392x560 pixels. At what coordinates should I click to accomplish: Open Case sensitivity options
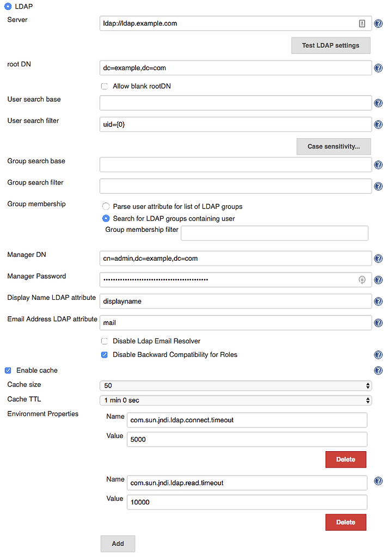tap(333, 146)
